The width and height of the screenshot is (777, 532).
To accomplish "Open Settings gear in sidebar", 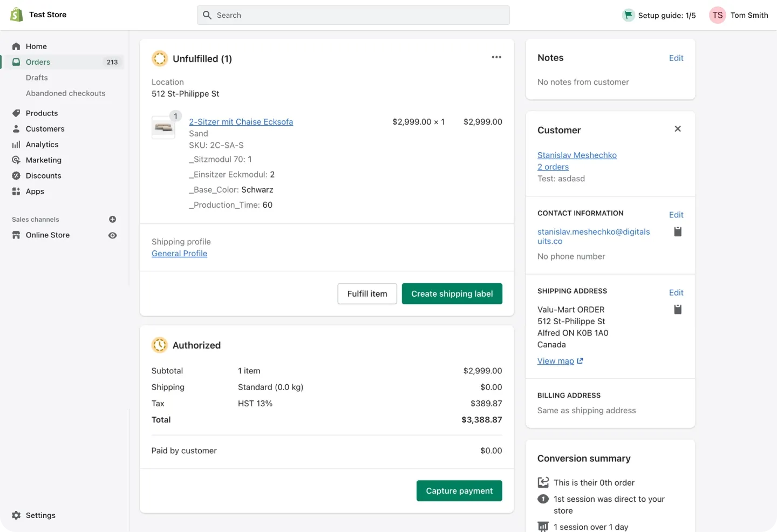I will tap(17, 515).
